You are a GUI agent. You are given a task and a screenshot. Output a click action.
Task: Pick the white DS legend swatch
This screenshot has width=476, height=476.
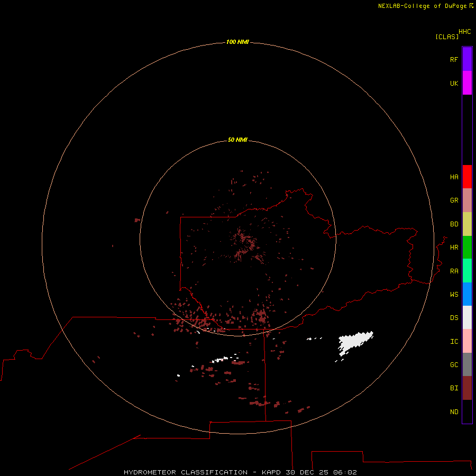click(x=467, y=317)
